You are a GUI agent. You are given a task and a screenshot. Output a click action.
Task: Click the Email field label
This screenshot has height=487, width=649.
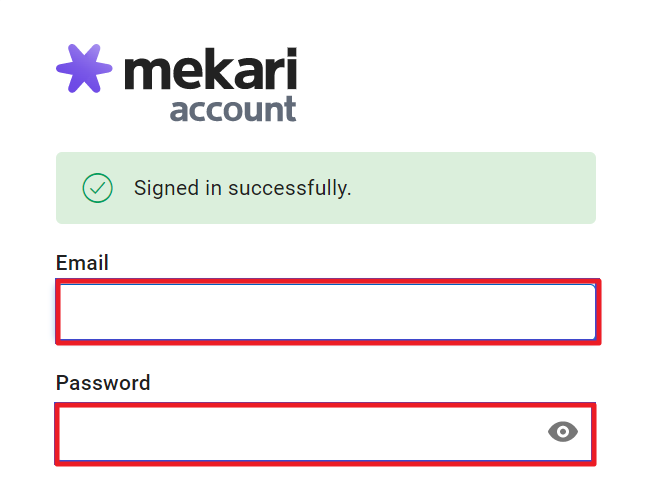[82, 263]
